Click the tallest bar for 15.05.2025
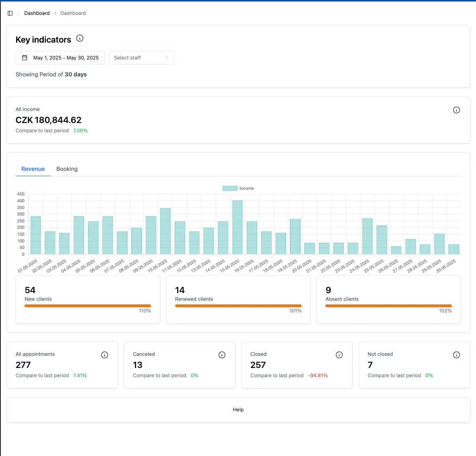This screenshot has width=476, height=456. tap(237, 227)
